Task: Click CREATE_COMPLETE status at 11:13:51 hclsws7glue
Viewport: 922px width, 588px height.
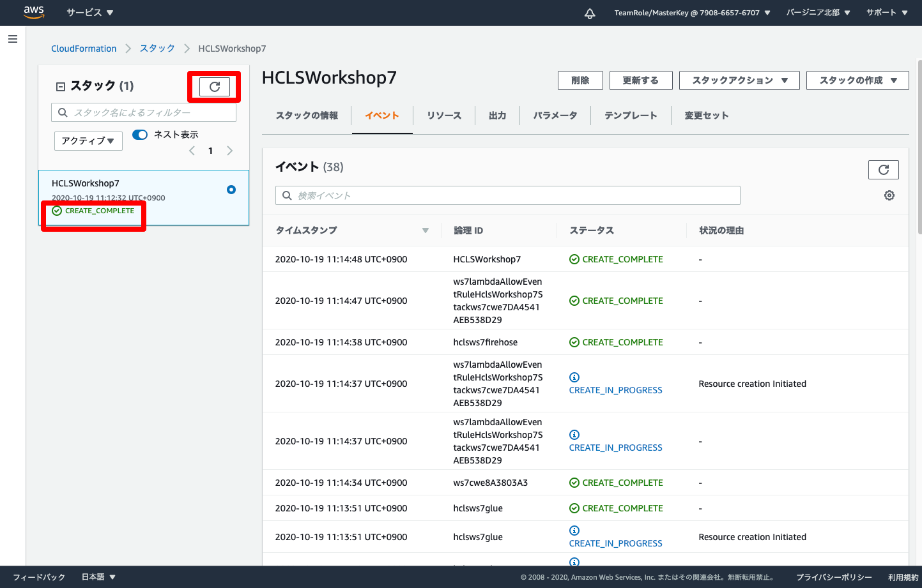Action: tap(616, 508)
